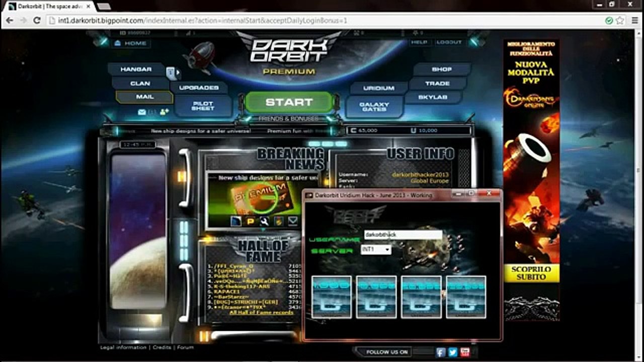Screen dimensions: 644x362
Task: Go to the DarkOrbit HOME page
Action: pos(130,43)
